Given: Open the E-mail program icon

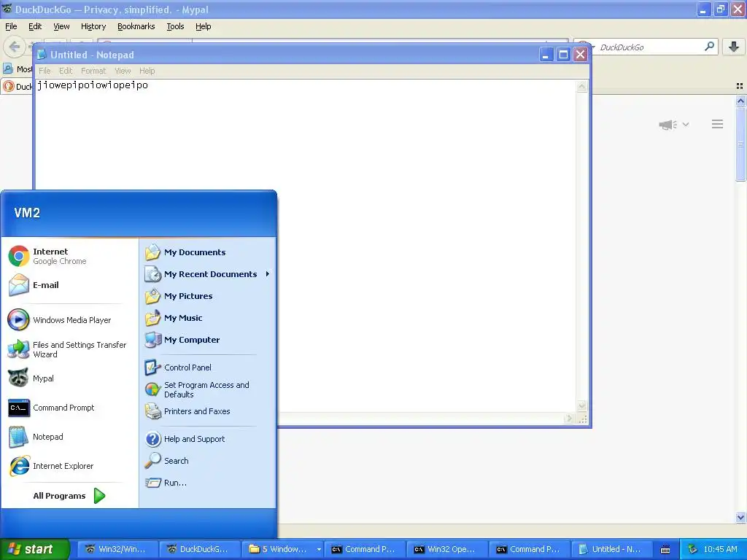Looking at the screenshot, I should pos(18,285).
